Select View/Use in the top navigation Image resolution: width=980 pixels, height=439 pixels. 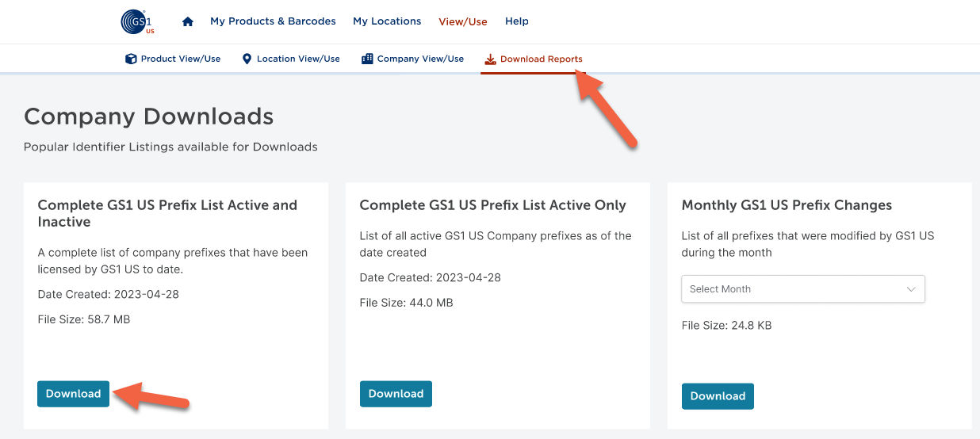[463, 21]
